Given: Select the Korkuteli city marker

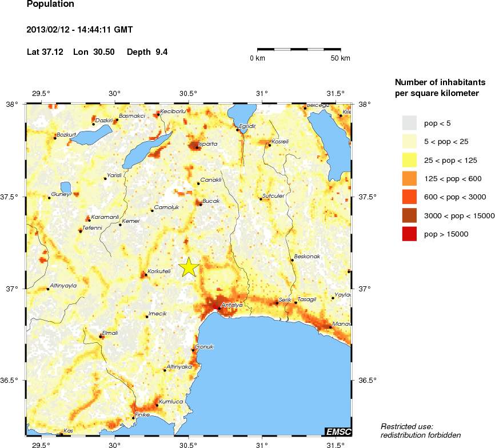Looking at the screenshot, I should pos(146,275).
